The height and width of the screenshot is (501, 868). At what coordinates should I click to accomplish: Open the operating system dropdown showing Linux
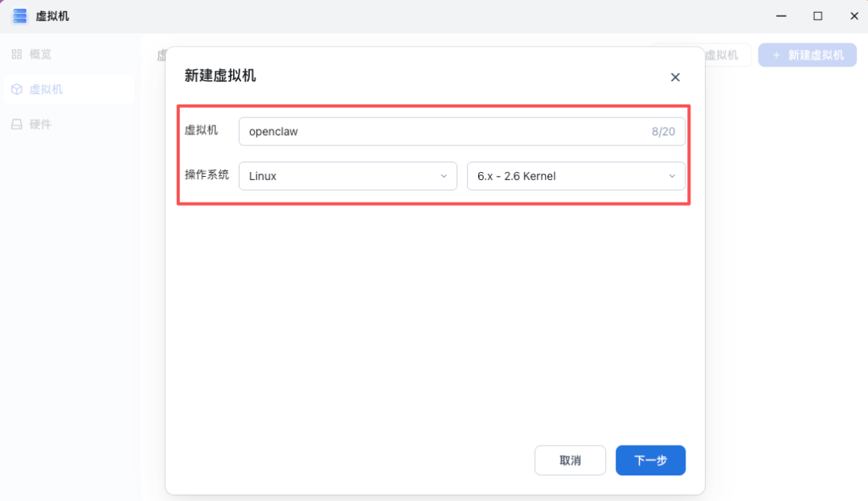point(347,175)
